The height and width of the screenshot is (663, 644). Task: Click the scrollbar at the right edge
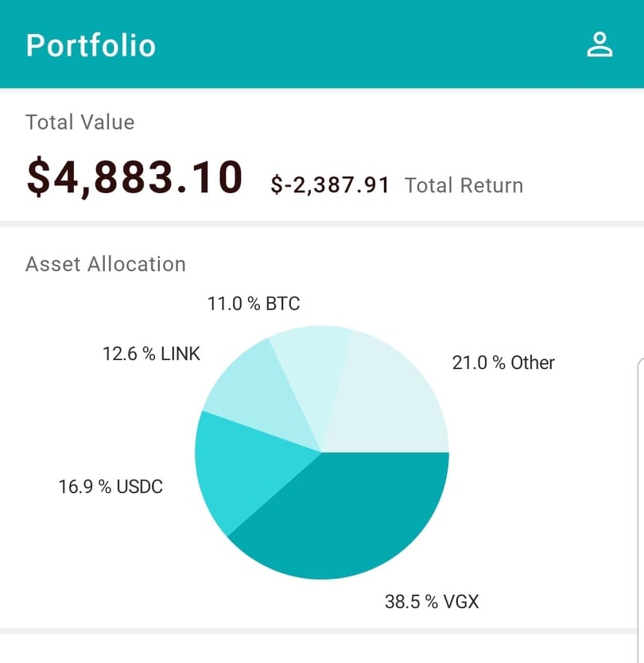point(641,509)
